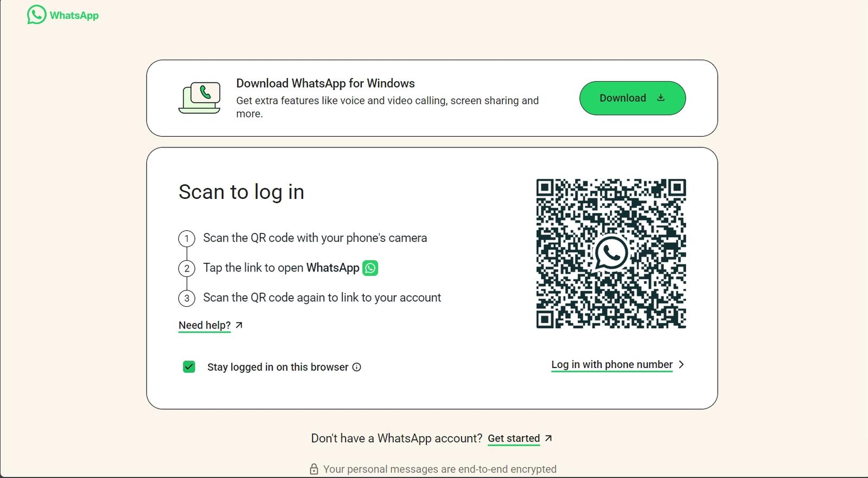Click the WhatsApp icon beside step 2
Image resolution: width=868 pixels, height=478 pixels.
pyautogui.click(x=371, y=268)
